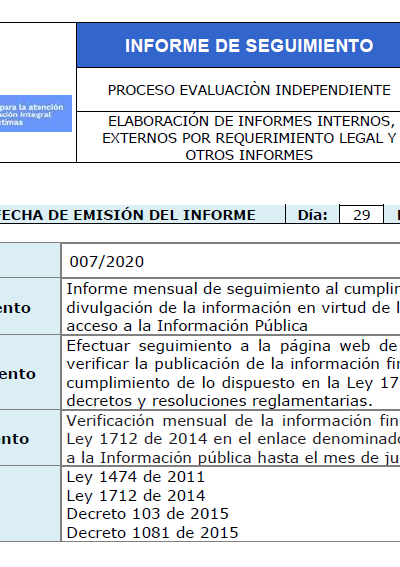The height and width of the screenshot is (567, 400).
Task: Select the PROCESO EVALUACIÒN INDEPENDIENTE text
Action: pyautogui.click(x=249, y=90)
